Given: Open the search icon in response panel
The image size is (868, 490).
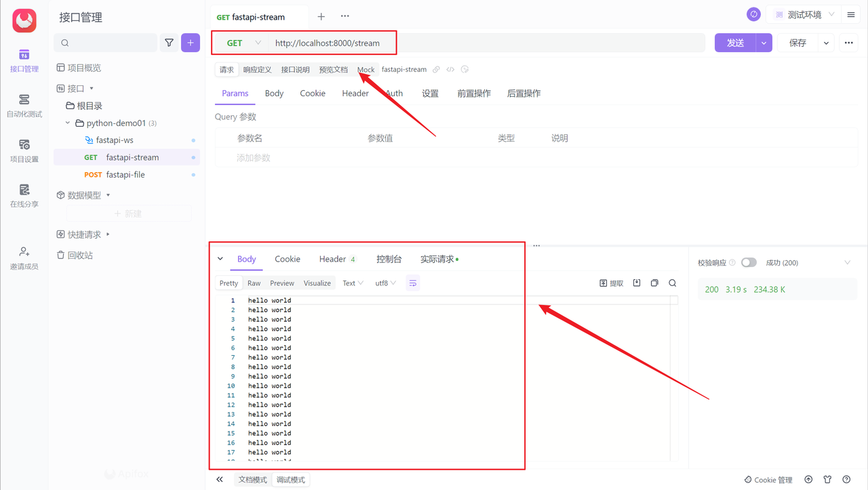Looking at the screenshot, I should [x=672, y=283].
